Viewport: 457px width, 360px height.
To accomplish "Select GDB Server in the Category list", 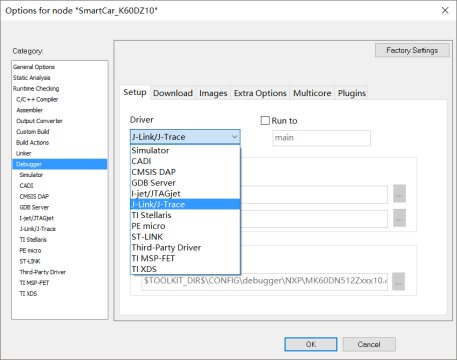I will tap(34, 207).
